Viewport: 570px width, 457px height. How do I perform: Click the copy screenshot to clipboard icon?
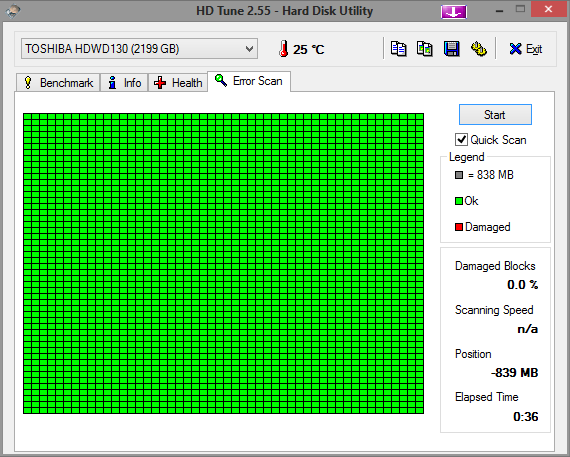coord(424,49)
